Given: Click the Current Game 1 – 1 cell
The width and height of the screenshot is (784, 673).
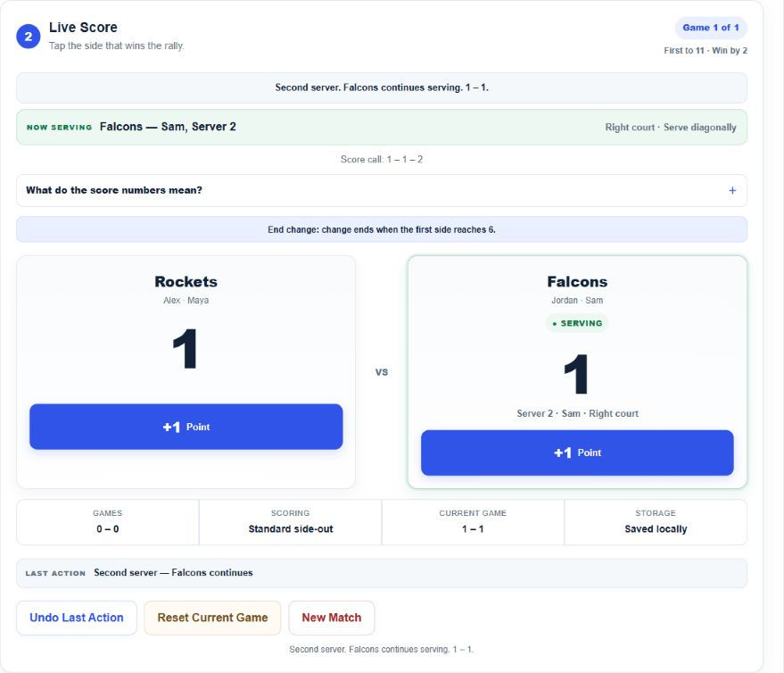Looking at the screenshot, I should [473, 522].
